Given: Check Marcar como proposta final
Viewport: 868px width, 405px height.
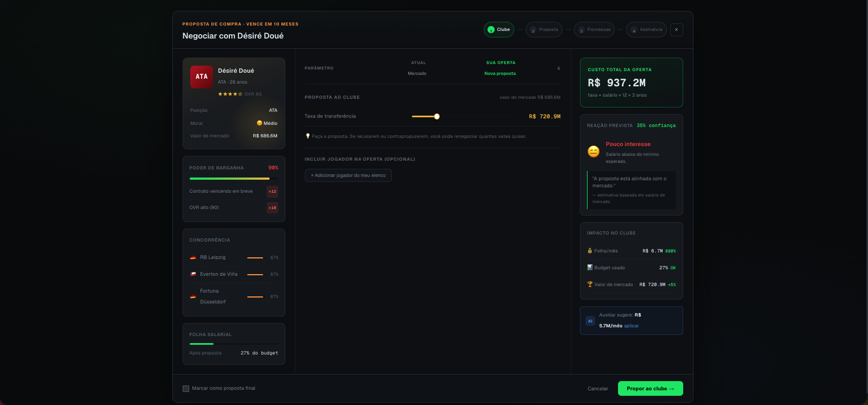Looking at the screenshot, I should [186, 389].
